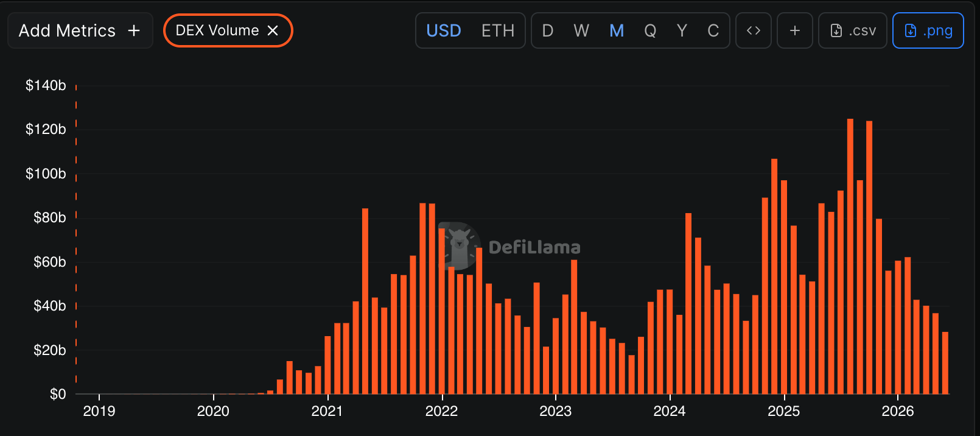The width and height of the screenshot is (980, 436).
Task: Click the 2021 x-axis label
Action: pos(327,411)
